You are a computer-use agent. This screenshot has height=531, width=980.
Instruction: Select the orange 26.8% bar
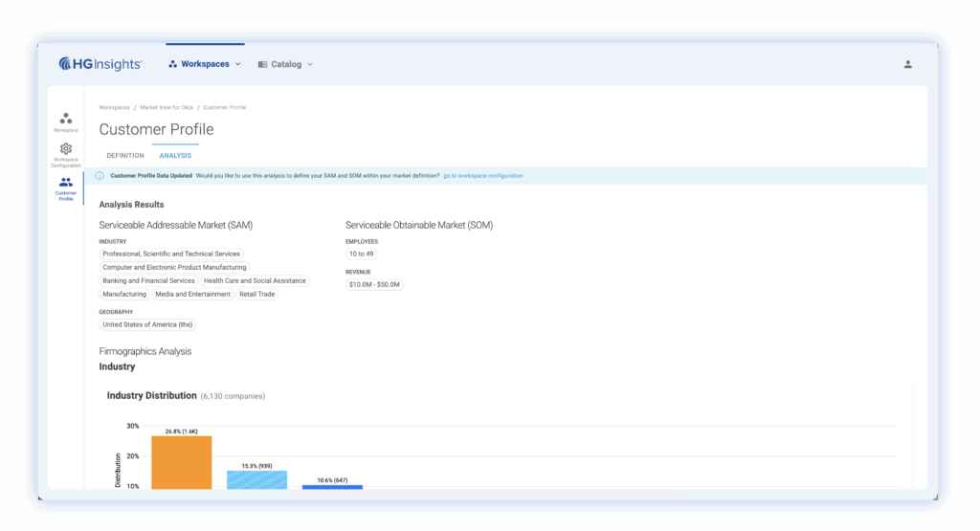click(181, 462)
